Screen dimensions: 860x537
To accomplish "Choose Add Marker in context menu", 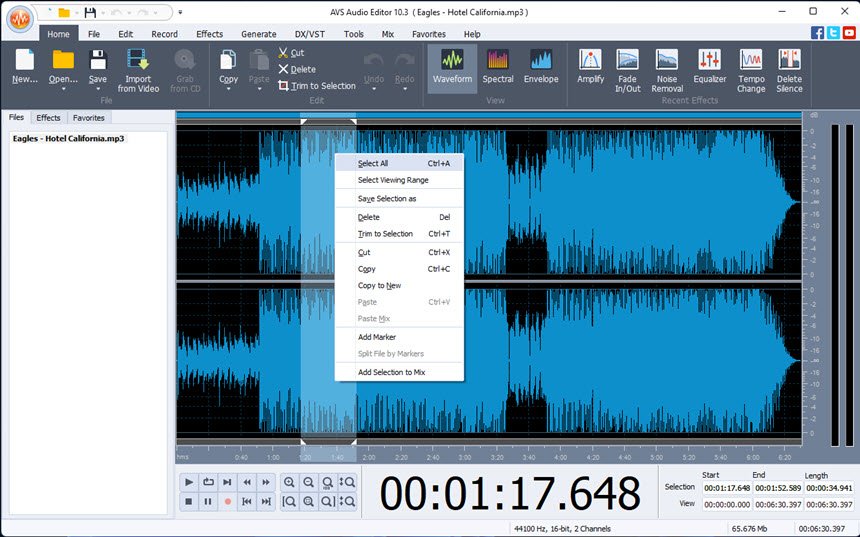I will pyautogui.click(x=399, y=337).
